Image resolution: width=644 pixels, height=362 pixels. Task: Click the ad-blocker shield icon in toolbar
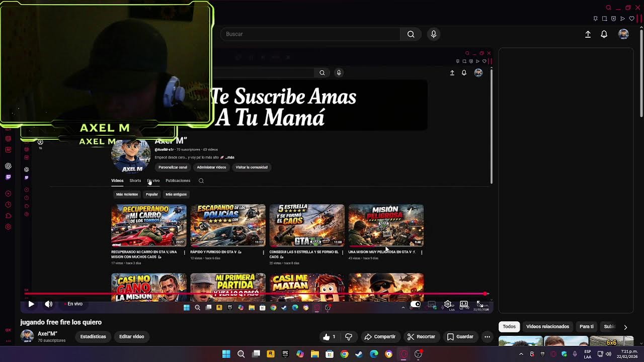tap(613, 19)
